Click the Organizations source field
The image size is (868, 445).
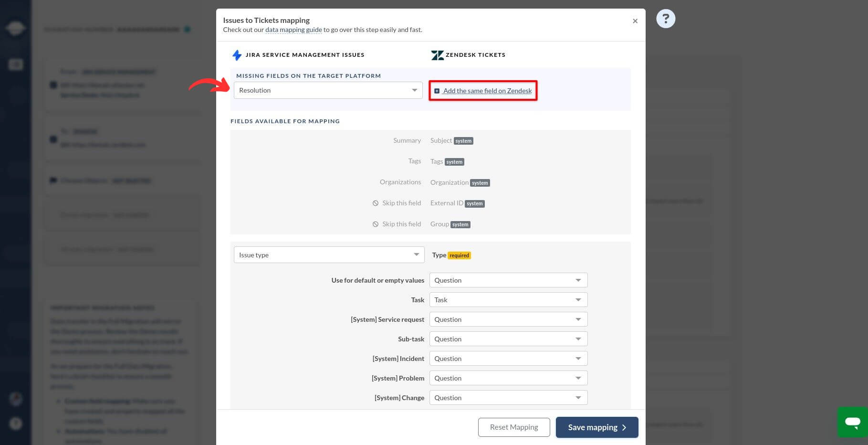point(400,182)
